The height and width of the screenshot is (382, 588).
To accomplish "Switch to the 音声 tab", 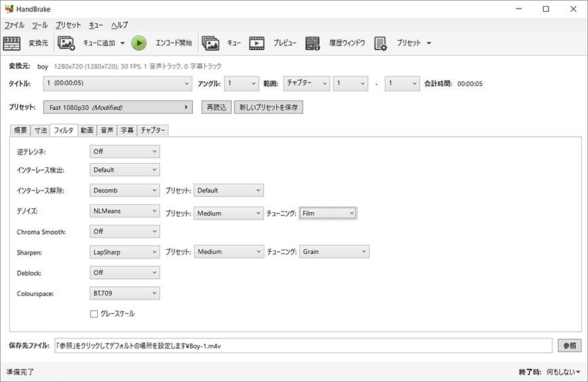I will [107, 130].
